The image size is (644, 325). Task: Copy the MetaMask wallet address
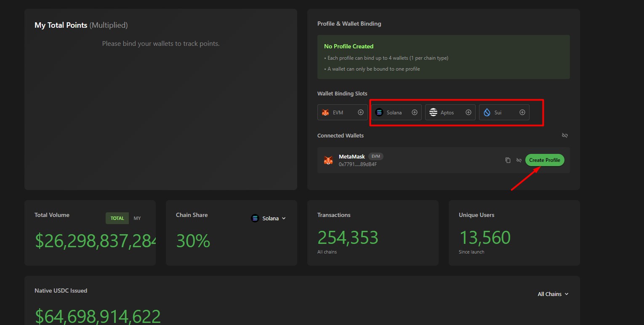point(508,160)
